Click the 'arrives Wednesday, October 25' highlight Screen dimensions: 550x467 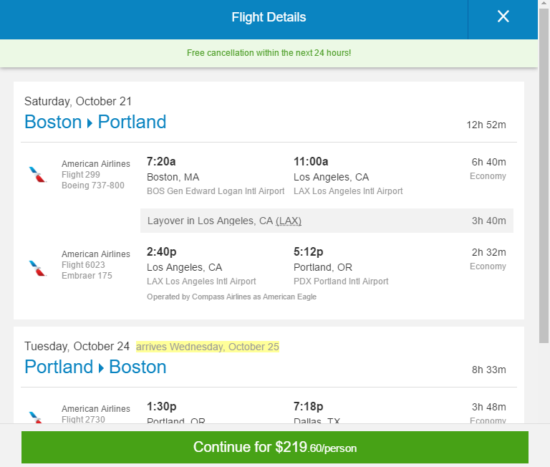pyautogui.click(x=207, y=347)
